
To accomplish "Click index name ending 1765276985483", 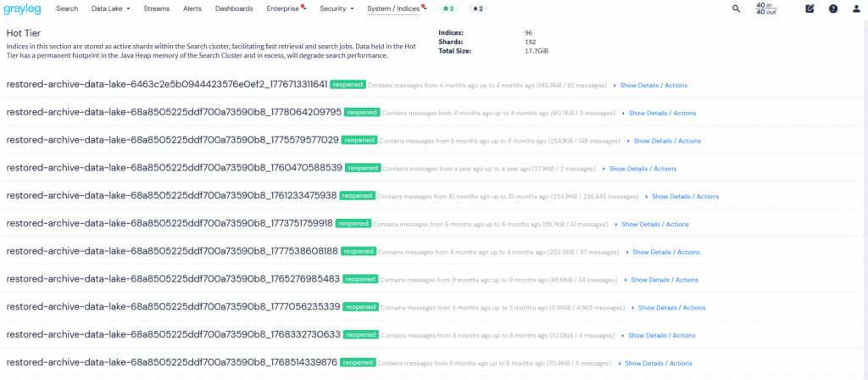I will click(173, 278).
